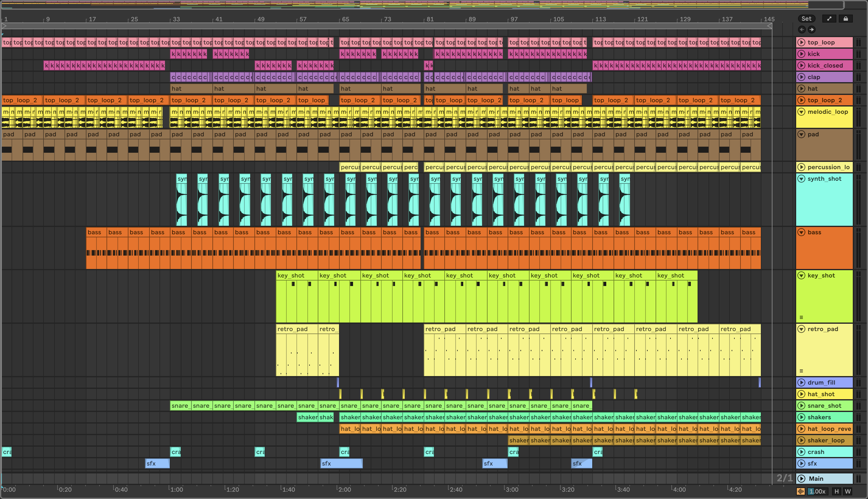Collapse the melodic_loop track
The width and height of the screenshot is (868, 499).
point(801,112)
